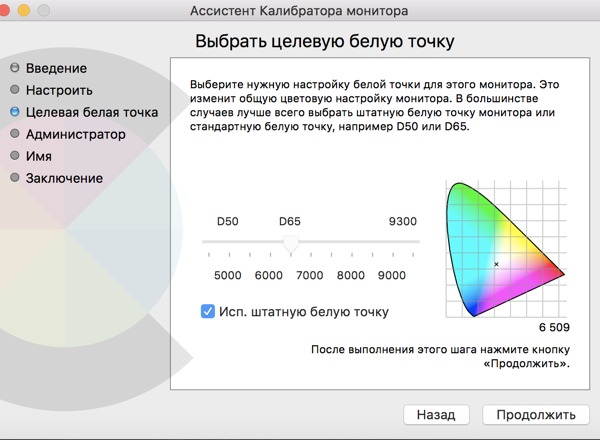Select the «Заключение» step in sidebar
This screenshot has height=440, width=600.
pyautogui.click(x=64, y=178)
